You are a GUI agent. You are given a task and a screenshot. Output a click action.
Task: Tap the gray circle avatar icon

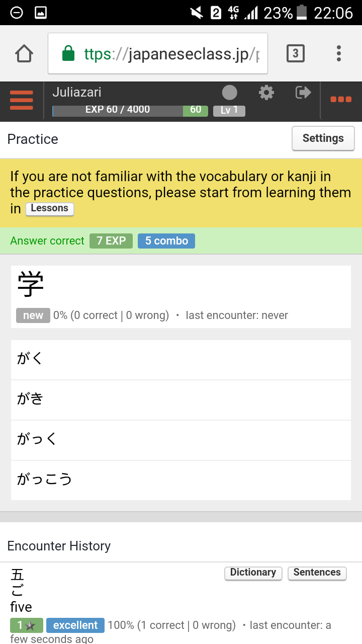(229, 93)
